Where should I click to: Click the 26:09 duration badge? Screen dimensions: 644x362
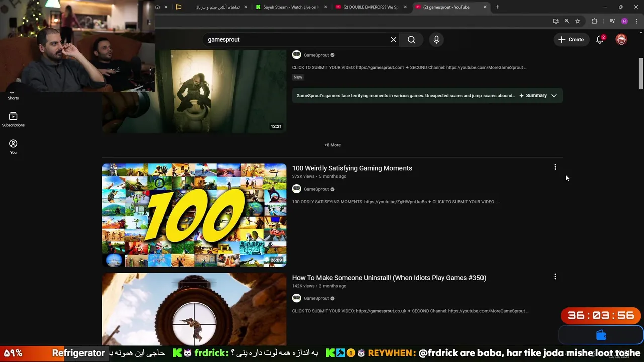point(276,260)
